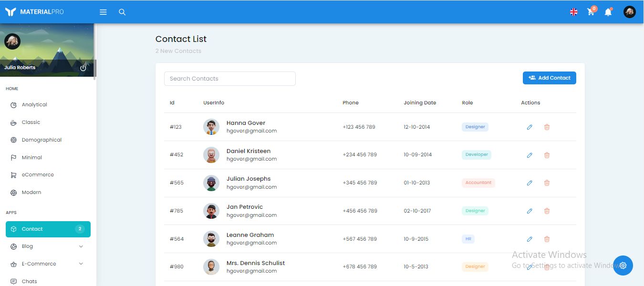This screenshot has height=286, width=644.
Task: Click the name Daniel Kristeen
Action: tap(249, 151)
